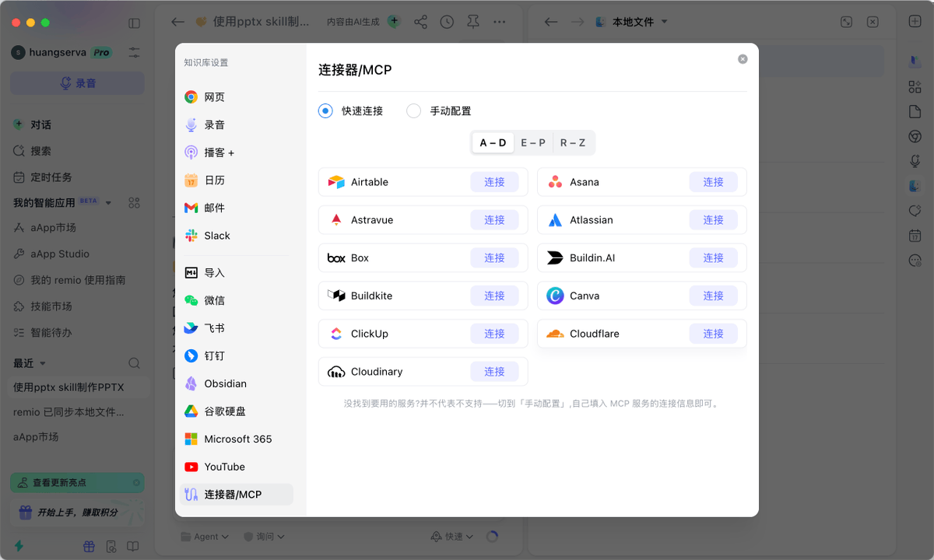Connect the ClickUp service
Viewport: 934px width, 560px height.
click(494, 334)
